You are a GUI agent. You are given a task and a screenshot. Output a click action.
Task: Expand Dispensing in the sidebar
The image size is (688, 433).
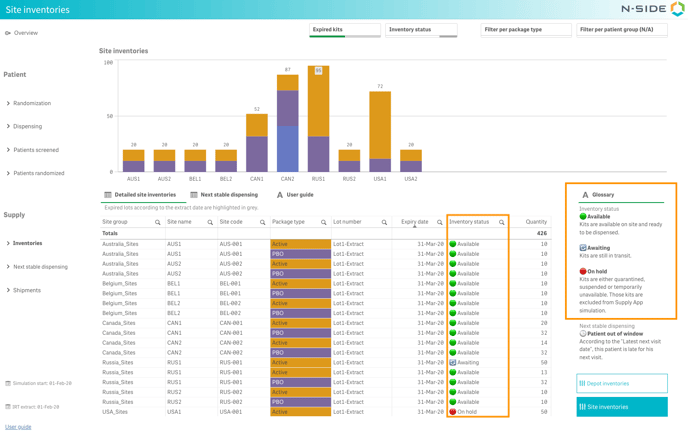pos(27,126)
